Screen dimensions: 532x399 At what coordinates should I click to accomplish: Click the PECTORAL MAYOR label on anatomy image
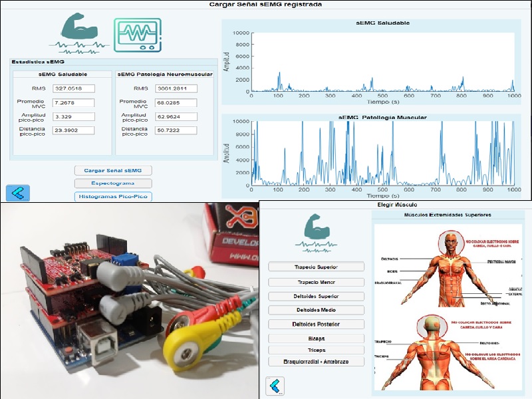pyautogui.click(x=501, y=261)
